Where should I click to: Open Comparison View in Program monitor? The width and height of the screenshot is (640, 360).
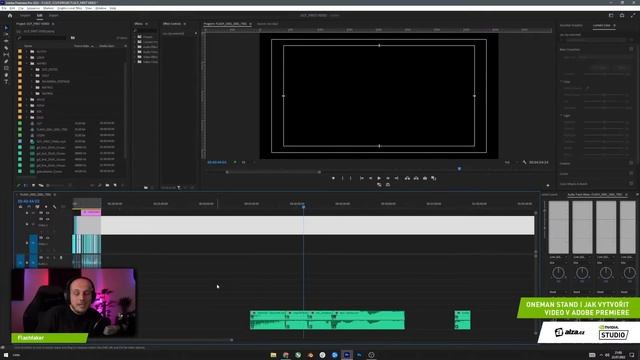433,178
